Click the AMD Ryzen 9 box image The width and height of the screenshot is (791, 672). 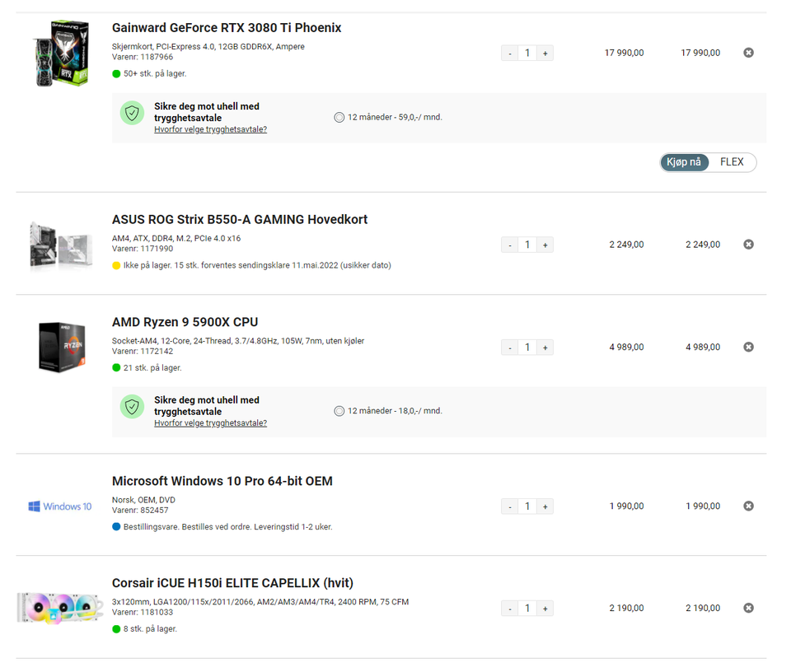62,347
